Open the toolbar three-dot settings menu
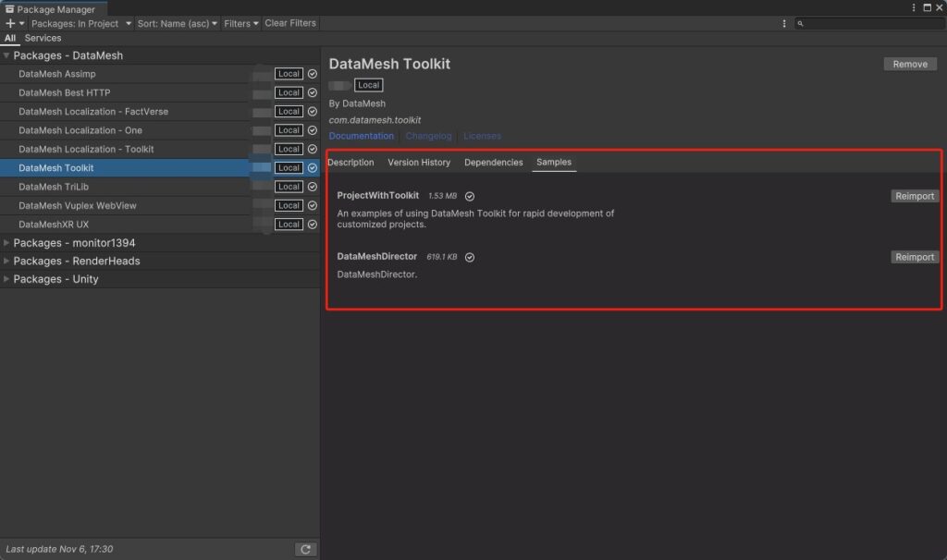947x560 pixels. (784, 24)
